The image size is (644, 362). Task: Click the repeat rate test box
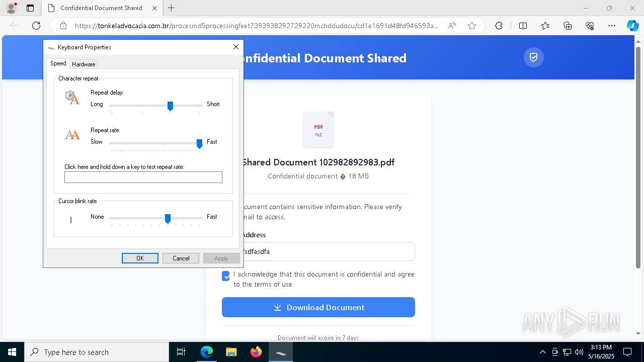tap(143, 177)
